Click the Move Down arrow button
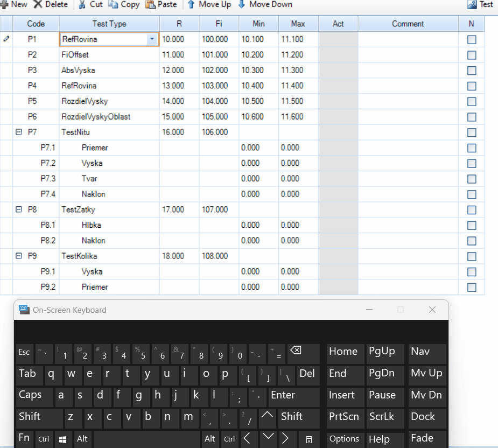498x448 pixels. click(264, 4)
